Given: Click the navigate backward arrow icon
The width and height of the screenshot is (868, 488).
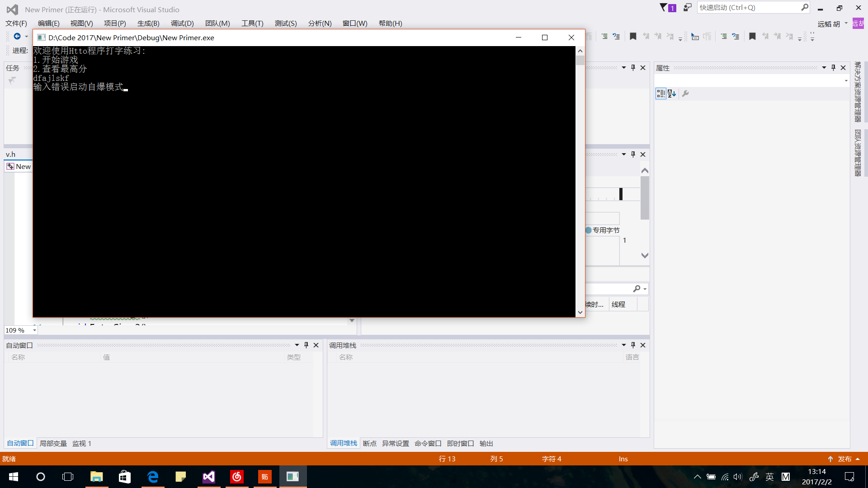Looking at the screenshot, I should click(x=17, y=36).
